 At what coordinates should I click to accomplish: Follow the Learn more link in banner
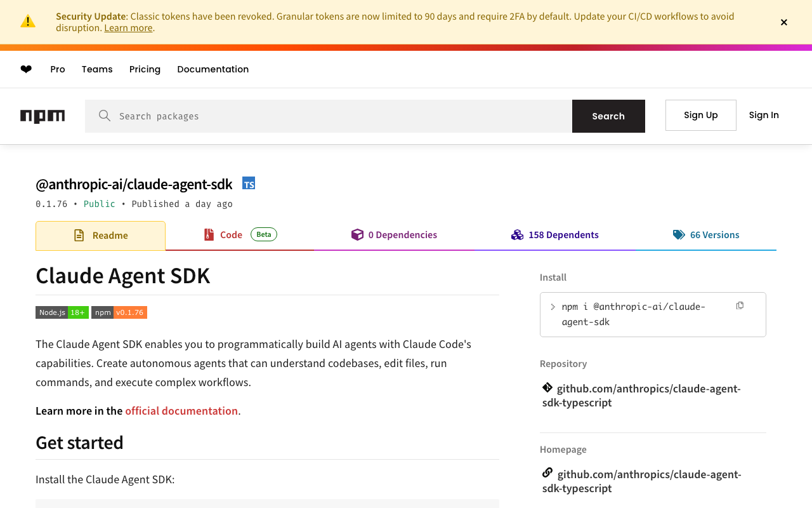click(x=128, y=28)
